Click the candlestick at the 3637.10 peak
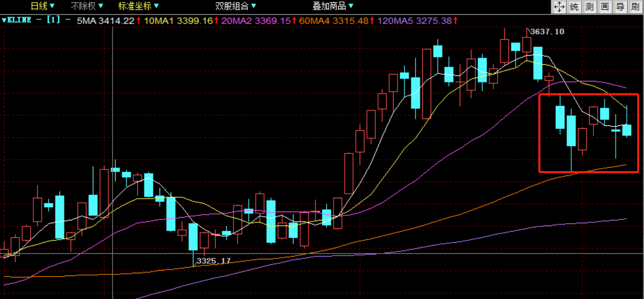This screenshot has height=299, width=644. point(527,45)
